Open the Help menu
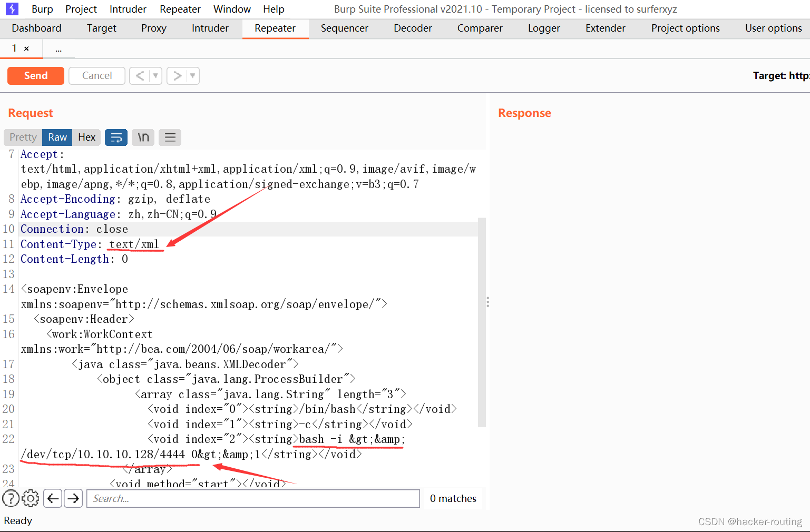The image size is (810, 532). [x=274, y=9]
